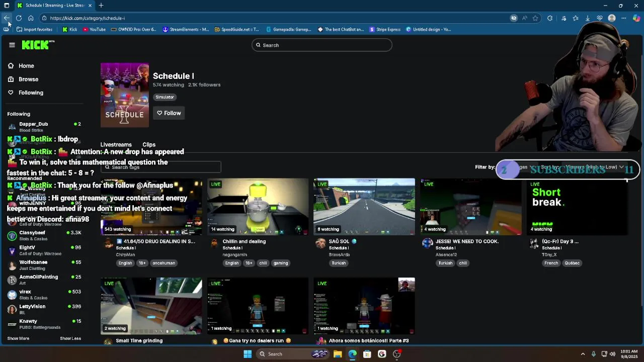The image size is (644, 362).
Task: Open JESSE! WE NEED TO COOK stream title
Action: tap(467, 241)
